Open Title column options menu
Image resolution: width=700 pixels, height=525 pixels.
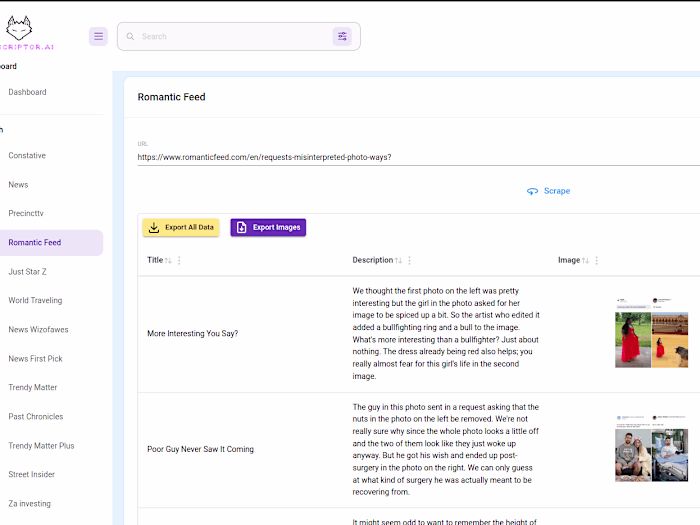coord(179,260)
